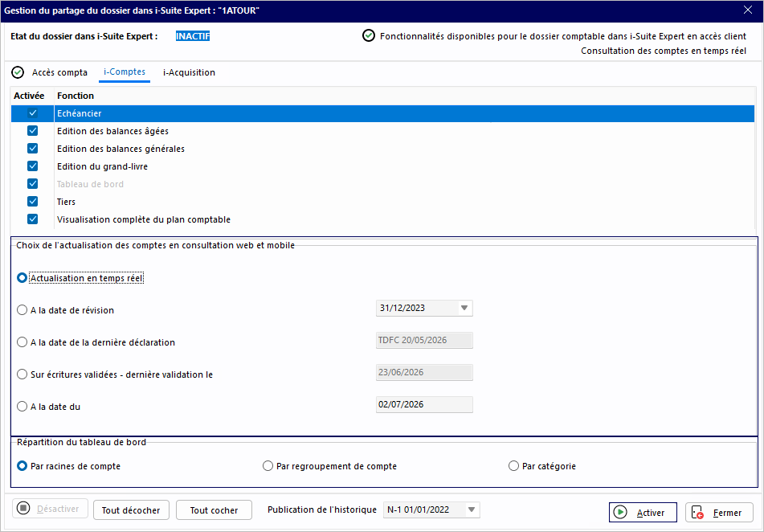Open the revision date 31/12/2023 dropdown
This screenshot has height=532, width=764.
coord(464,308)
